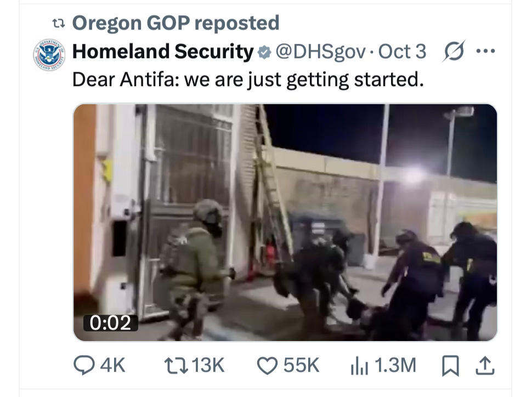Play the embedded video
Viewport: 532px width, 397px height.
click(x=285, y=222)
